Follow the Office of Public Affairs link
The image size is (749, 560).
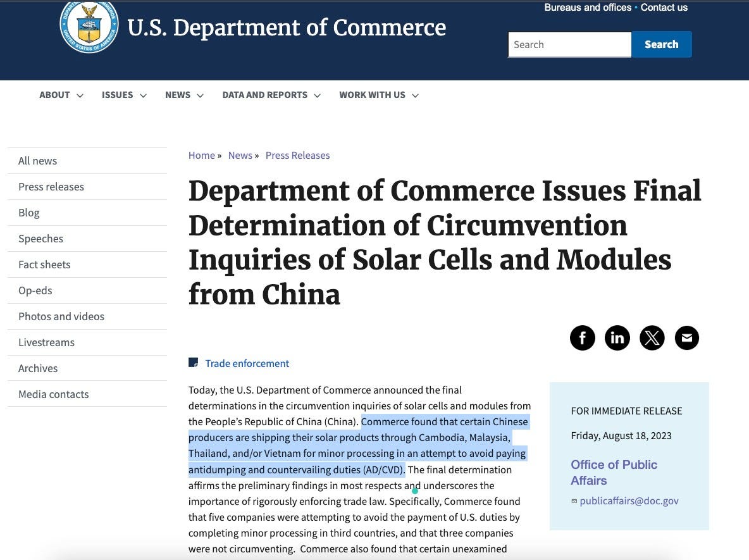(614, 473)
